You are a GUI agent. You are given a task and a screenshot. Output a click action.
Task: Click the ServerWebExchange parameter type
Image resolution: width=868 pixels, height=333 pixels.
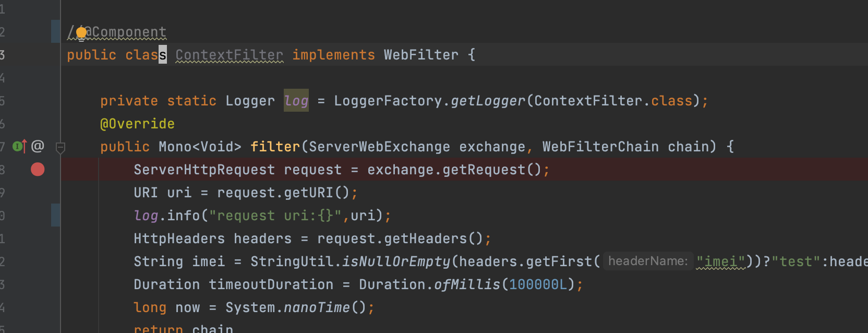[380, 147]
